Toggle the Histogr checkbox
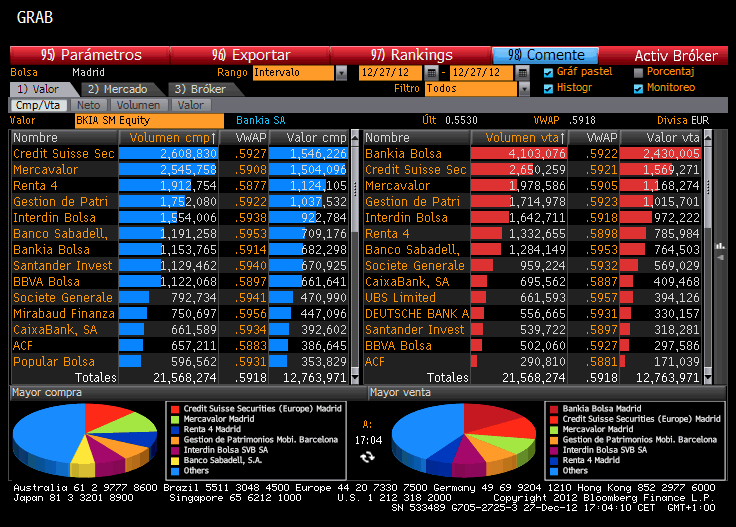 (x=548, y=89)
